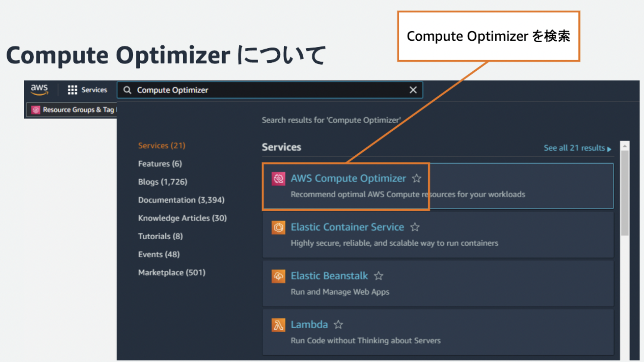Star the Lambda service
644x362 pixels.
339,325
